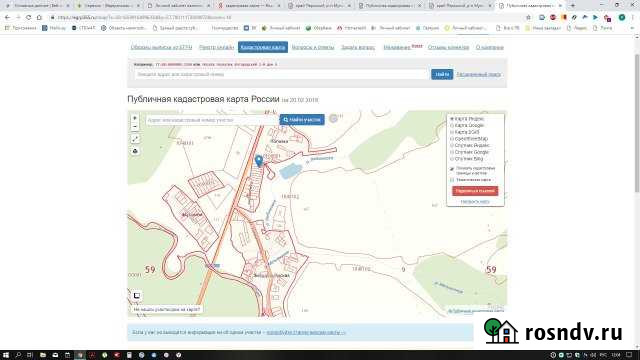Open the О компании menu item

[489, 47]
